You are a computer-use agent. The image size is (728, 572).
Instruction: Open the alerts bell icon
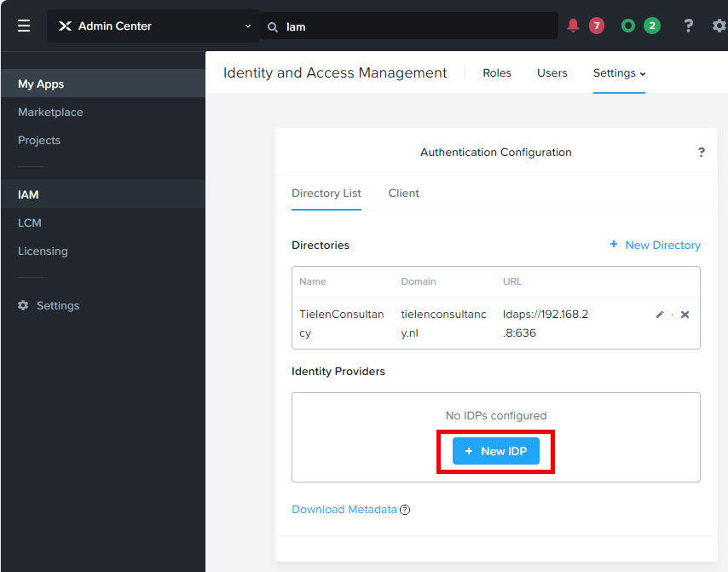pyautogui.click(x=573, y=26)
